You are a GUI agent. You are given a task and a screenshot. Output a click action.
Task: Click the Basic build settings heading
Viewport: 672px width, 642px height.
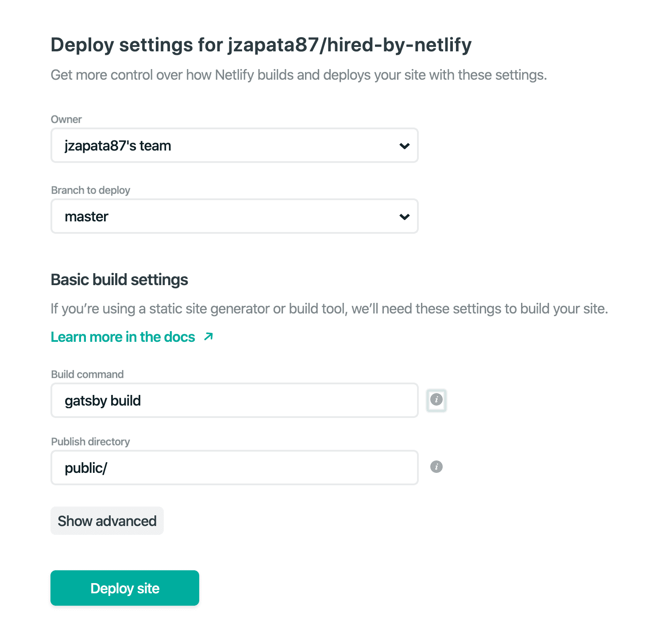[120, 280]
